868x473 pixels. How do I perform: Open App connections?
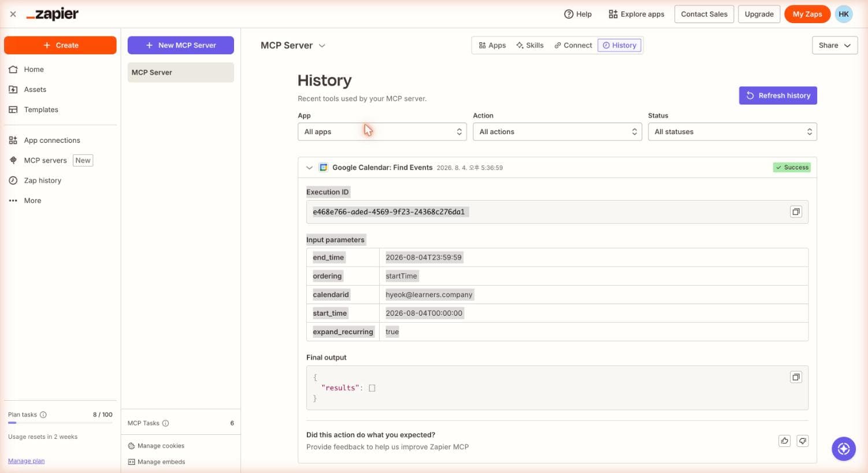[51, 141]
